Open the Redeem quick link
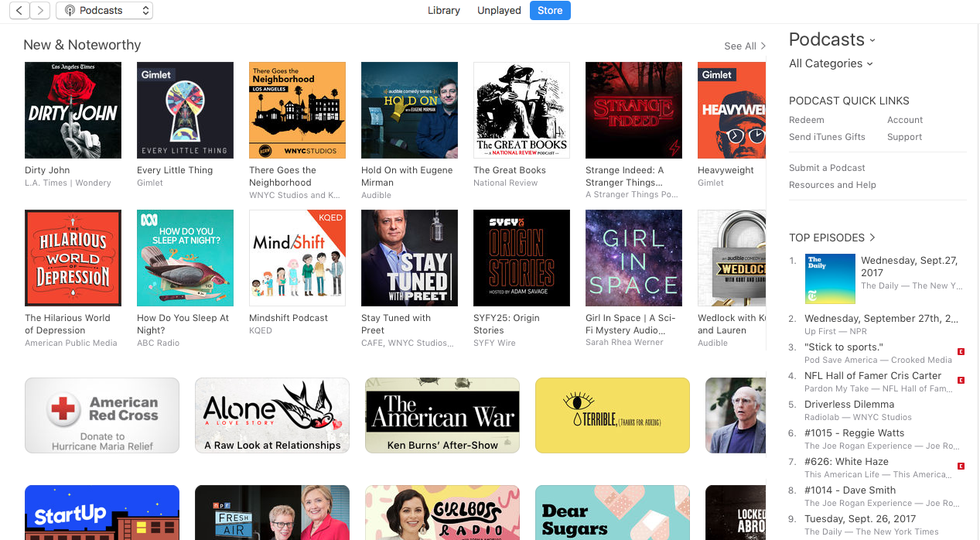 806,120
